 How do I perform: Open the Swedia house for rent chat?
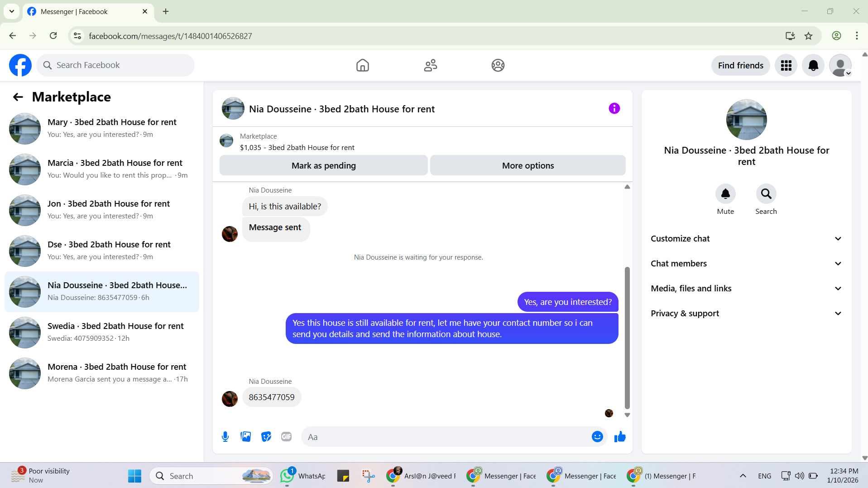(102, 333)
